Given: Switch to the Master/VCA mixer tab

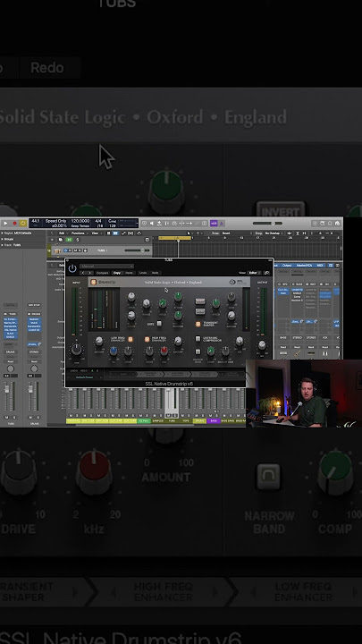Looking at the screenshot, I should click(x=304, y=266).
